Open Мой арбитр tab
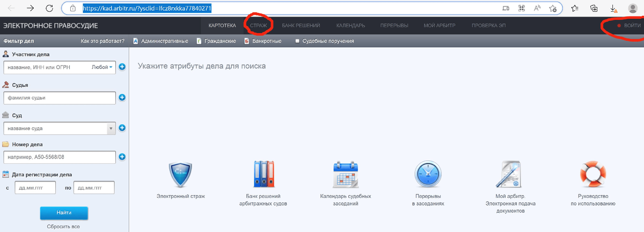This screenshot has width=644, height=232. [x=440, y=25]
